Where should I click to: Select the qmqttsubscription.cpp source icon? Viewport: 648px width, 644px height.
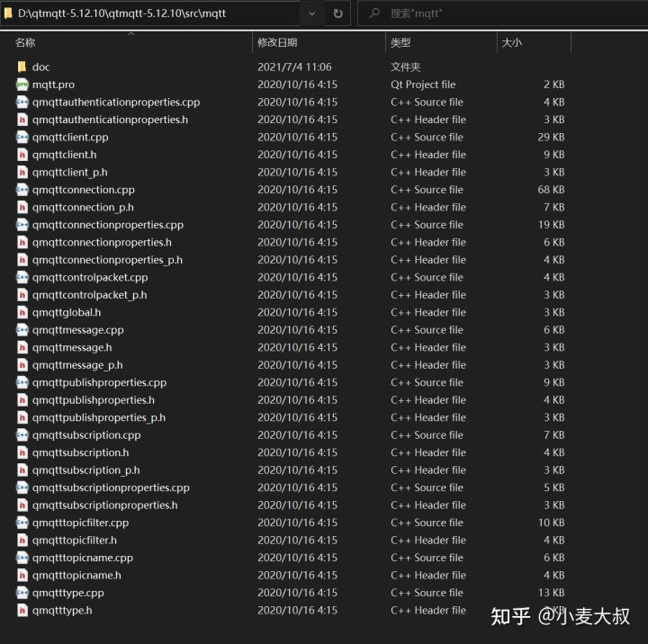coord(22,435)
